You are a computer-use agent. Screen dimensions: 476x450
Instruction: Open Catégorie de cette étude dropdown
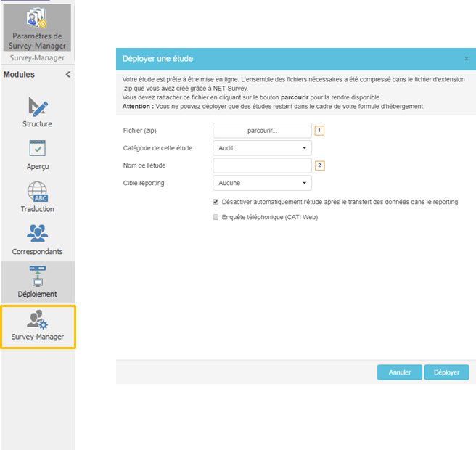(262, 148)
